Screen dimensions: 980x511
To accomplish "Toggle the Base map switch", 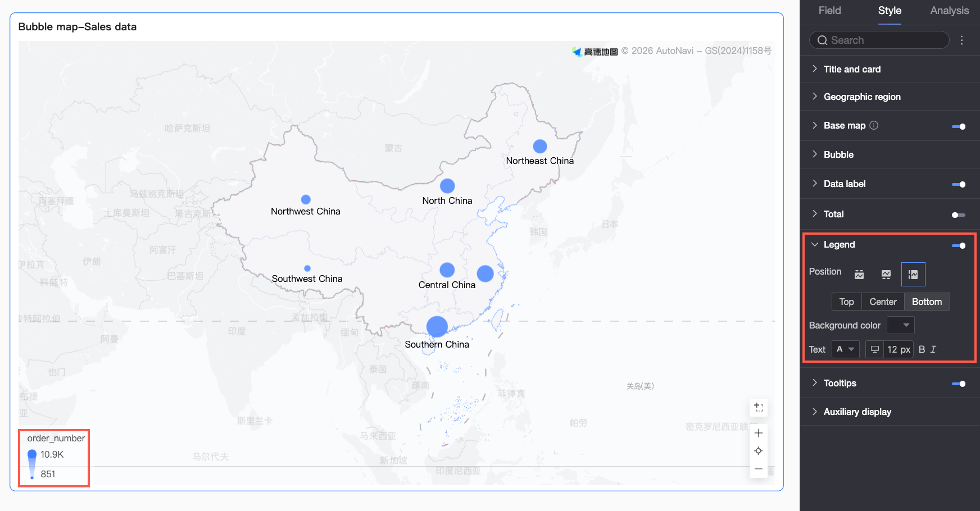I will click(x=959, y=126).
